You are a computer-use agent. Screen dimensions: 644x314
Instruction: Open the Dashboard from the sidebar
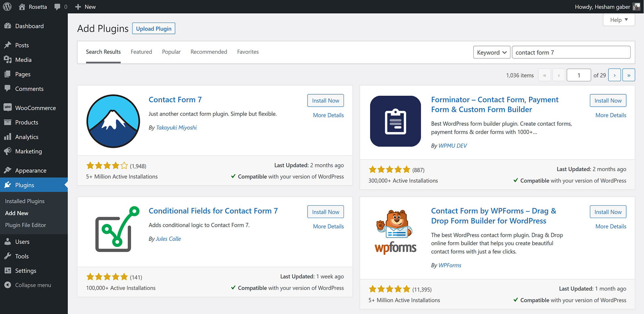pos(29,26)
